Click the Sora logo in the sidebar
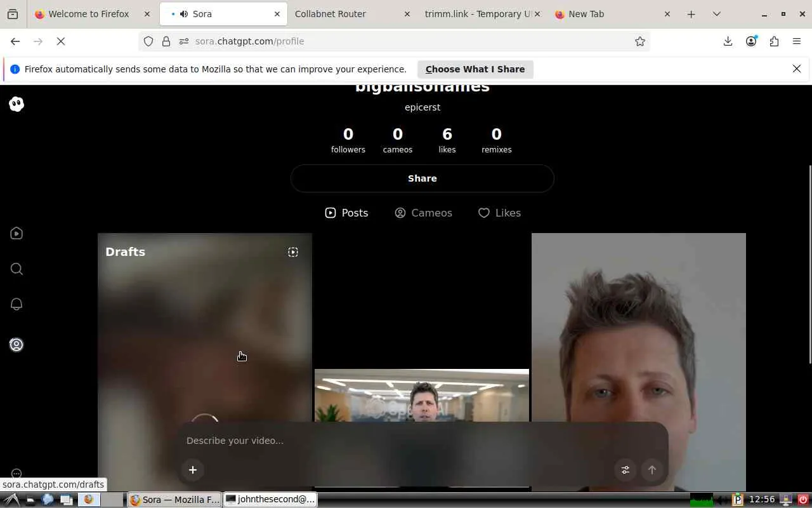812x508 pixels. tap(16, 104)
